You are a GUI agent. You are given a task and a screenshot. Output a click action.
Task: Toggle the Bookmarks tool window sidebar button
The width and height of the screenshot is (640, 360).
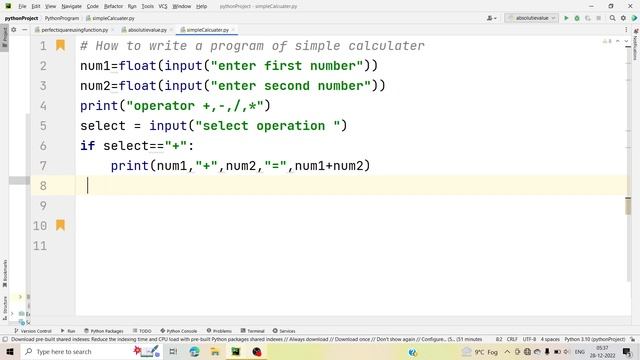coord(4,273)
